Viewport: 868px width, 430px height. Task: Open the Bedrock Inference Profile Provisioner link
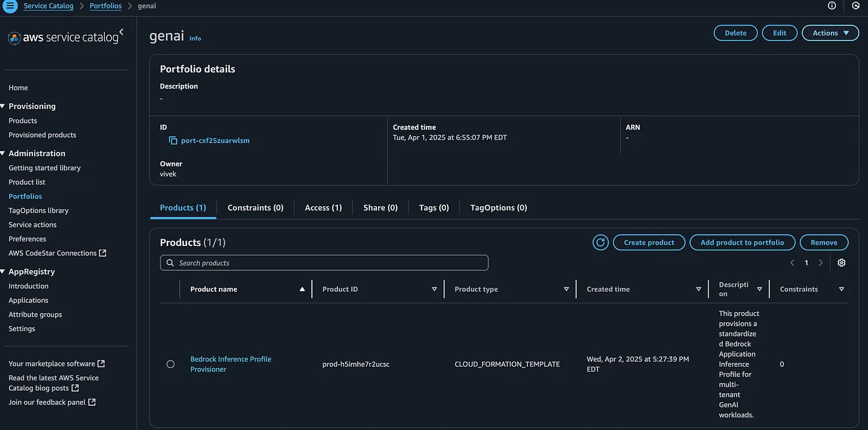pyautogui.click(x=231, y=364)
